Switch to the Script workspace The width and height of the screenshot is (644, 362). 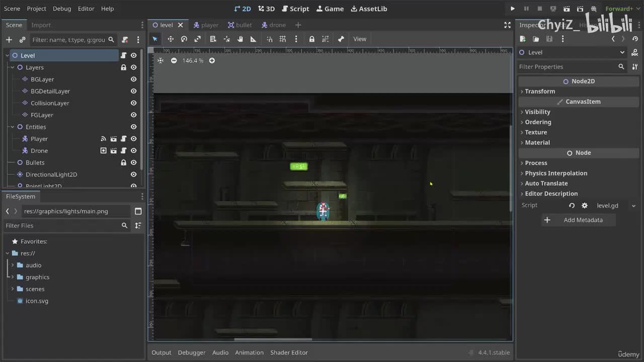coord(296,9)
